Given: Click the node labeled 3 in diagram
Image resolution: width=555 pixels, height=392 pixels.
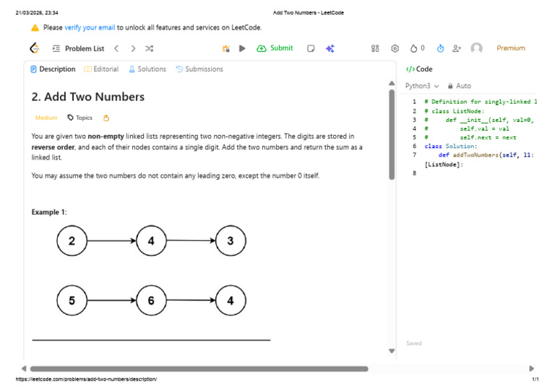Looking at the screenshot, I should 231,240.
